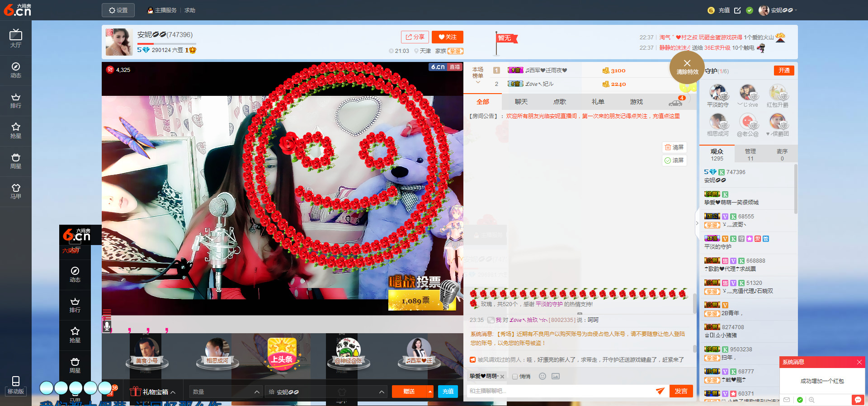Click the audience list scrollbar
868x406 pixels.
(796, 190)
